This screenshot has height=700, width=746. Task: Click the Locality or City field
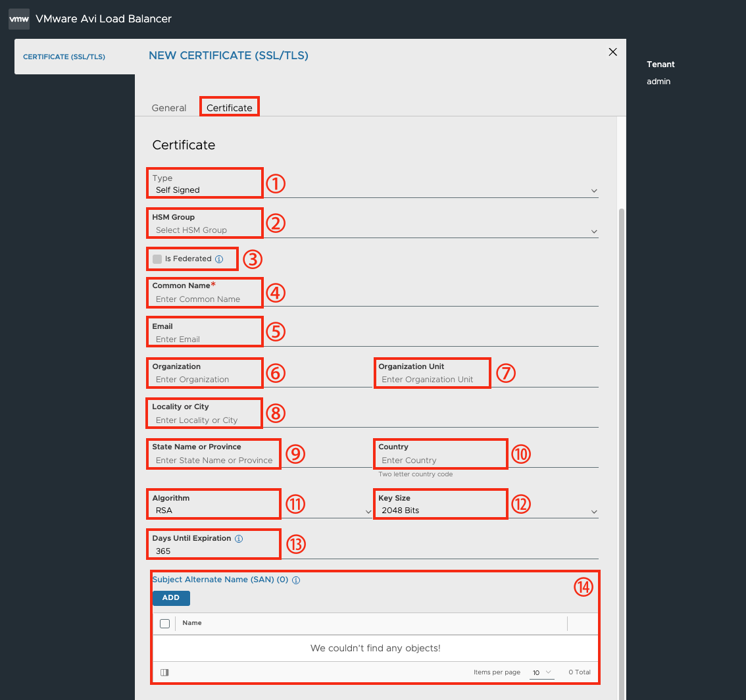pyautogui.click(x=375, y=420)
